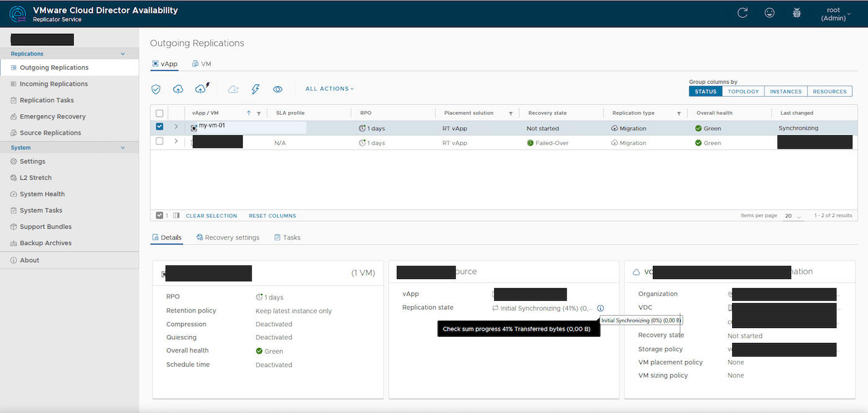Group columns by TOPOLOGY

click(743, 91)
